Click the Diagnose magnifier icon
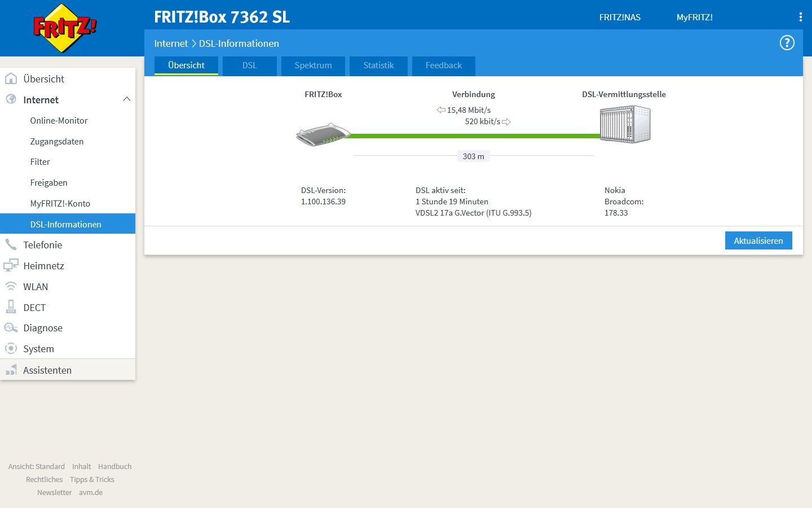The height and width of the screenshot is (508, 812). coord(11,327)
